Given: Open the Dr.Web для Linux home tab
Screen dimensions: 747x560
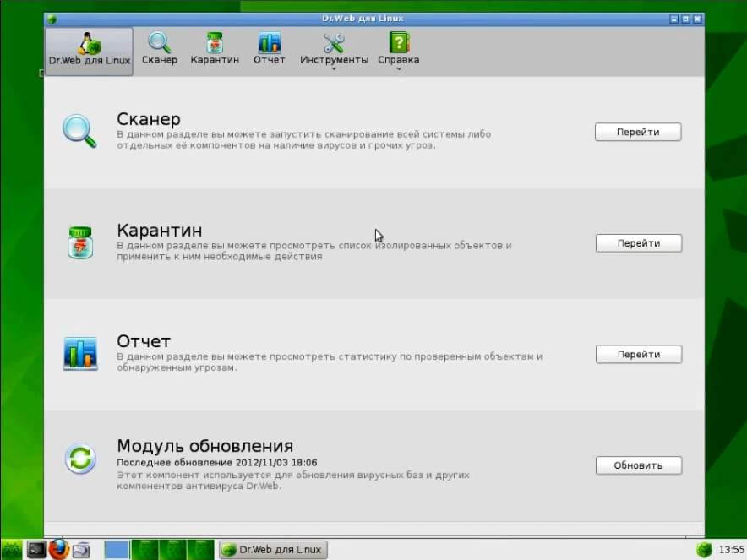Looking at the screenshot, I should [x=89, y=52].
